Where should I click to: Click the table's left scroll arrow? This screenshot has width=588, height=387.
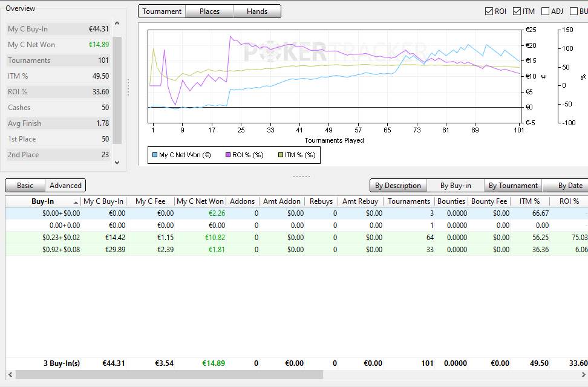(10, 375)
